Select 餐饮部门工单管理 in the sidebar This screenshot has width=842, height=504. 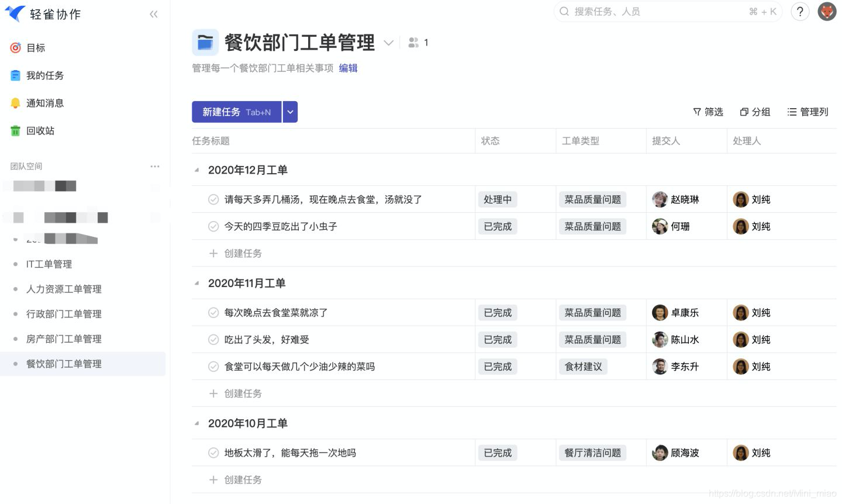pos(64,363)
